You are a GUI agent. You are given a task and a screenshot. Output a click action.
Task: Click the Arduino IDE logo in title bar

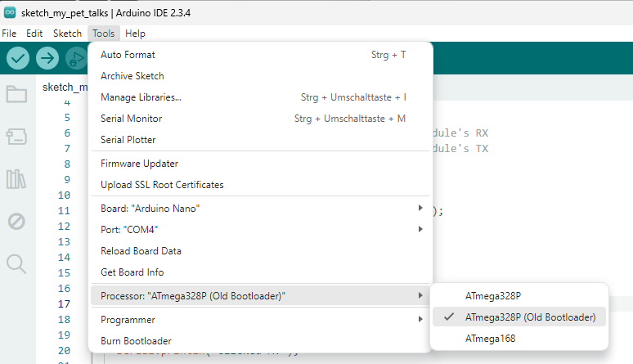10,12
